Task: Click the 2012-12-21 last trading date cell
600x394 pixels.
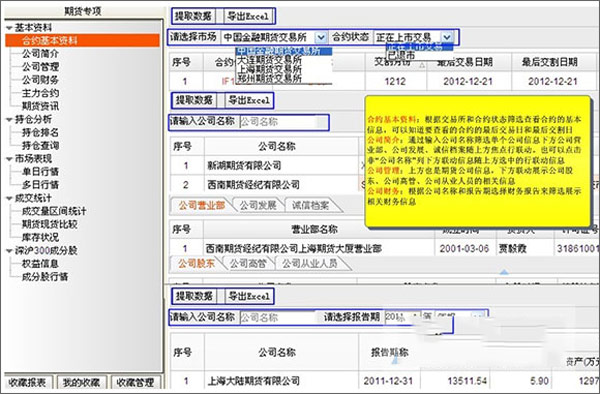Action: coord(468,81)
